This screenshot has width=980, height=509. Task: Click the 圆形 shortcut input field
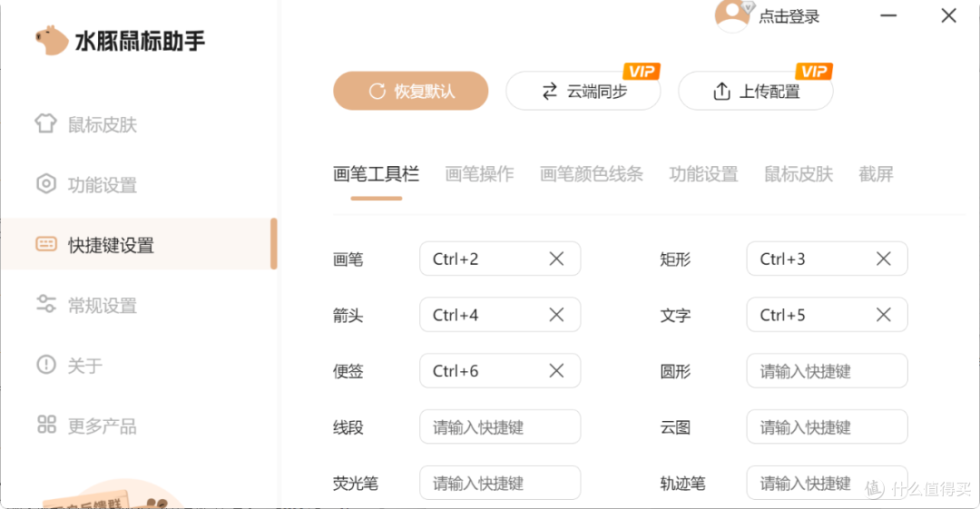point(827,371)
